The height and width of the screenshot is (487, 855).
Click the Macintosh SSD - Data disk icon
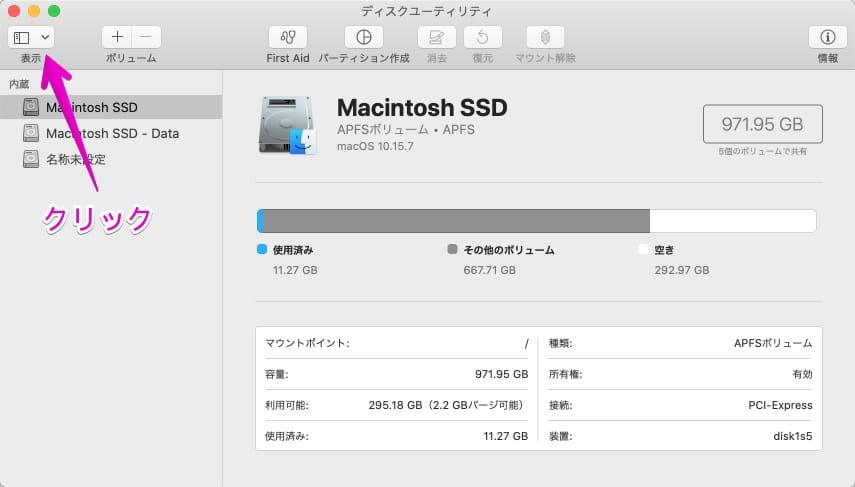click(31, 133)
